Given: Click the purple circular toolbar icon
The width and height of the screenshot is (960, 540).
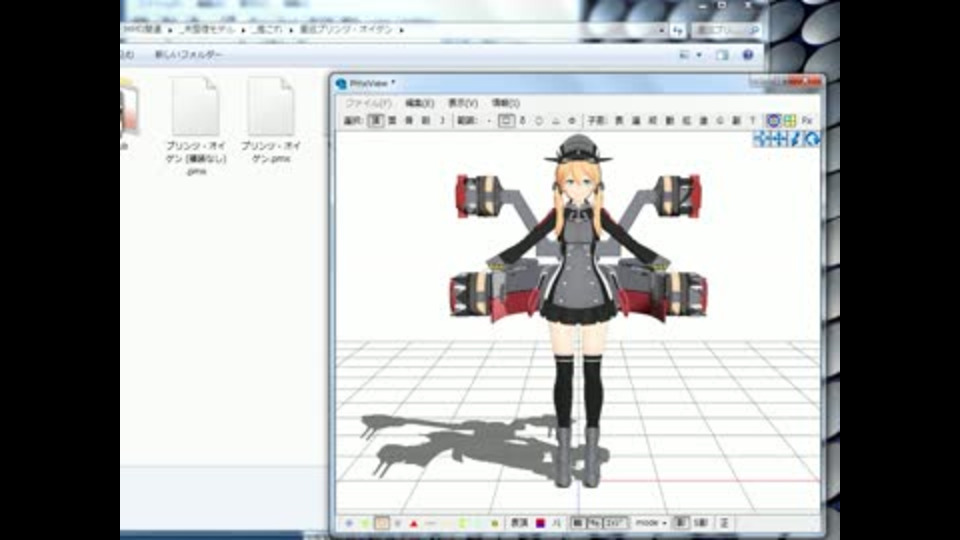Looking at the screenshot, I should click(773, 121).
